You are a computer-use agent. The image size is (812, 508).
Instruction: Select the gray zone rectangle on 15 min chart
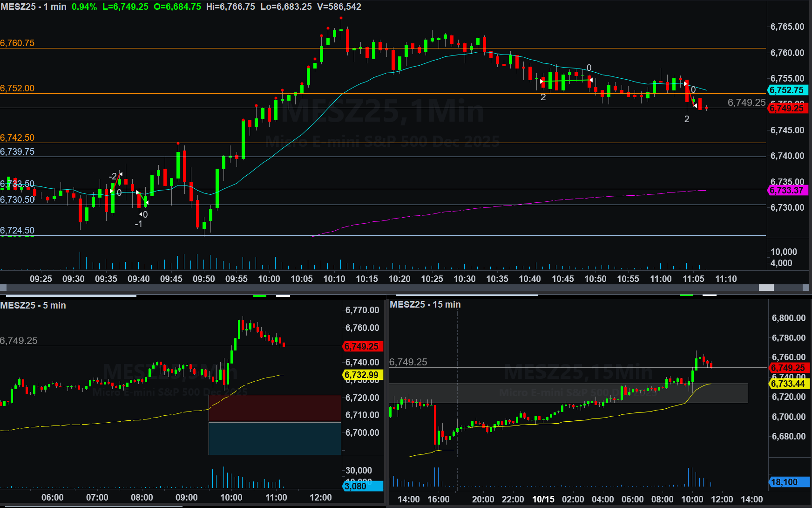(x=568, y=393)
